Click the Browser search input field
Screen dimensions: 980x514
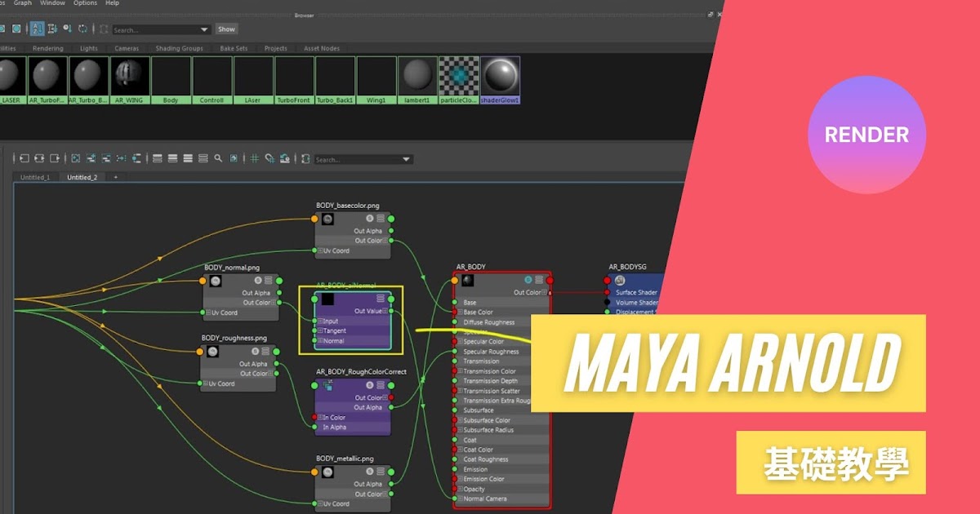162,29
